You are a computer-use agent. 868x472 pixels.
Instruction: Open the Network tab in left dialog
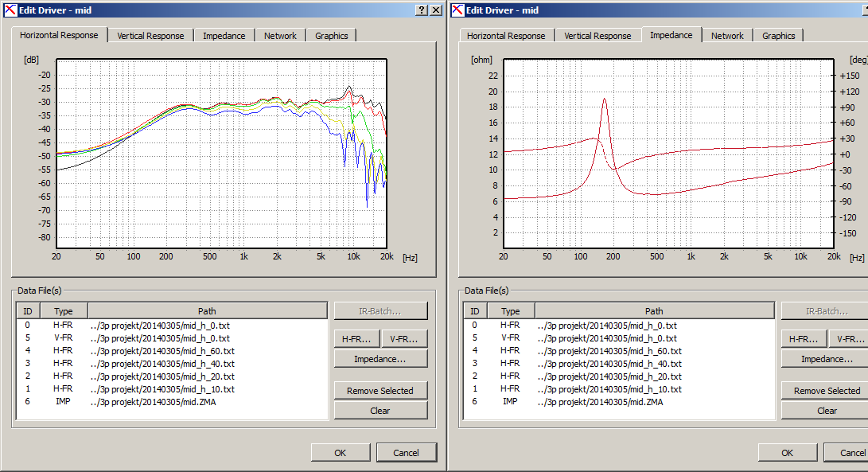click(280, 36)
